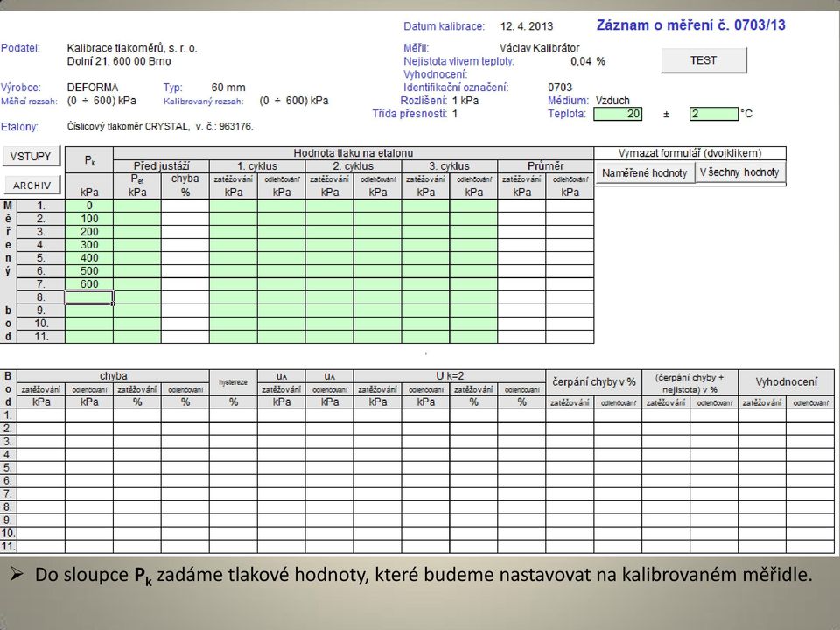Click the etalon text 'Číslicový tlakoměr CRYSTAL'
The width and height of the screenshot is (840, 630).
128,126
